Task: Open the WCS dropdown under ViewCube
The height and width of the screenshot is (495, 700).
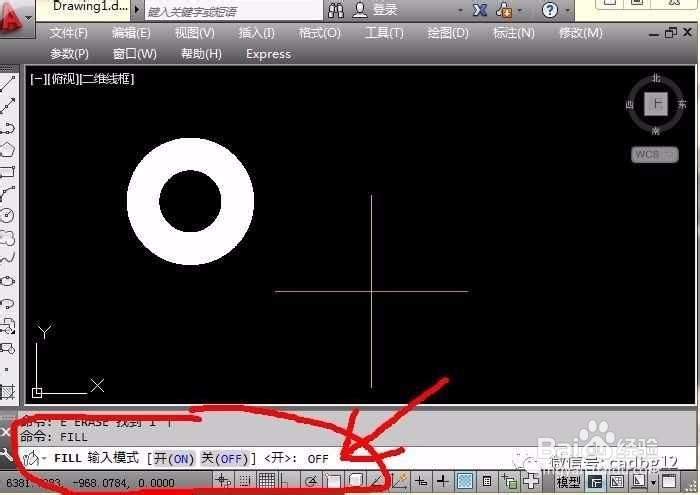Action: (655, 154)
